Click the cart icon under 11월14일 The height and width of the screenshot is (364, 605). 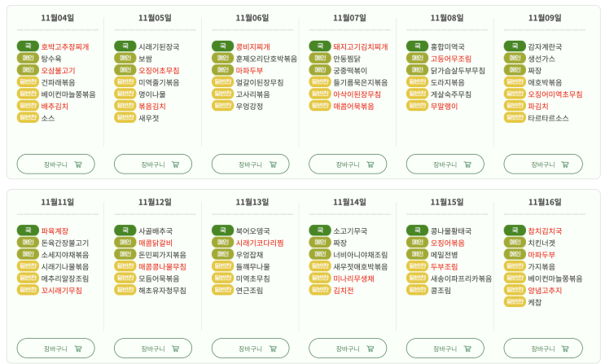[x=370, y=349]
